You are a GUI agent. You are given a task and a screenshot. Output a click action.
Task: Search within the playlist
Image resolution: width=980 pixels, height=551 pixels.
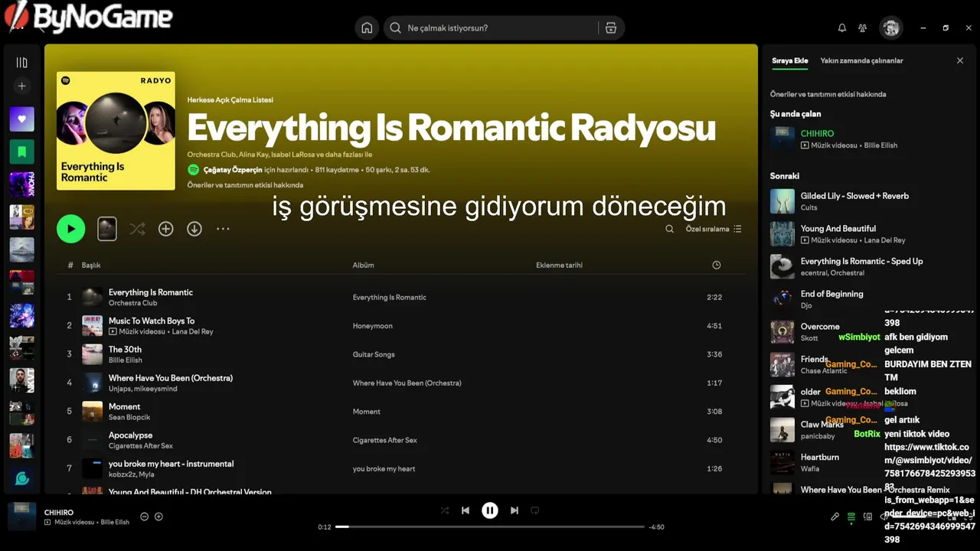(x=670, y=229)
